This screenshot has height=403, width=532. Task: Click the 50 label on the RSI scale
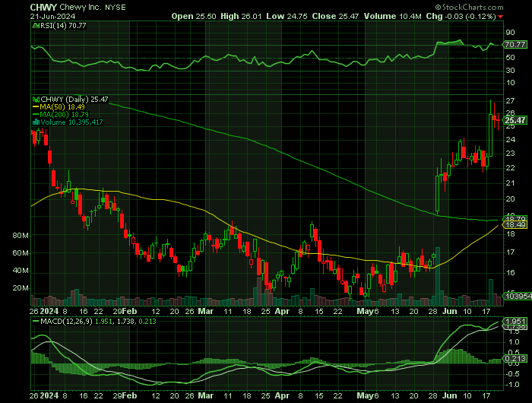pos(510,58)
